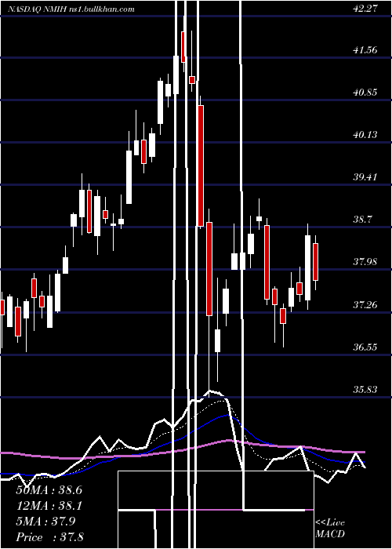Click the 37.98 price axis label

365,261
